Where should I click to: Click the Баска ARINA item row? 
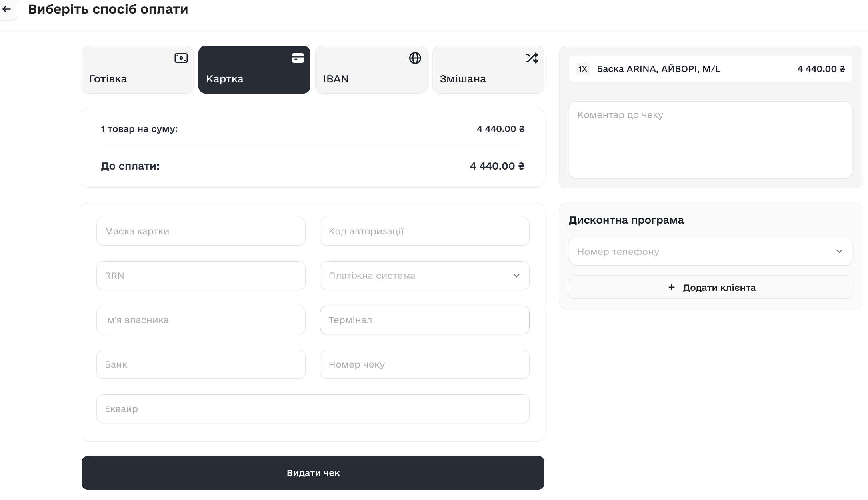coord(710,69)
